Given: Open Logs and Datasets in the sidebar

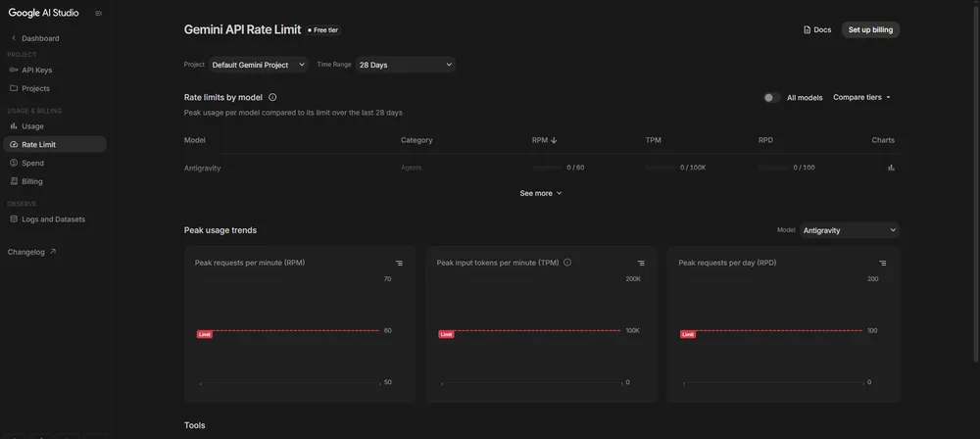Looking at the screenshot, I should coord(53,219).
